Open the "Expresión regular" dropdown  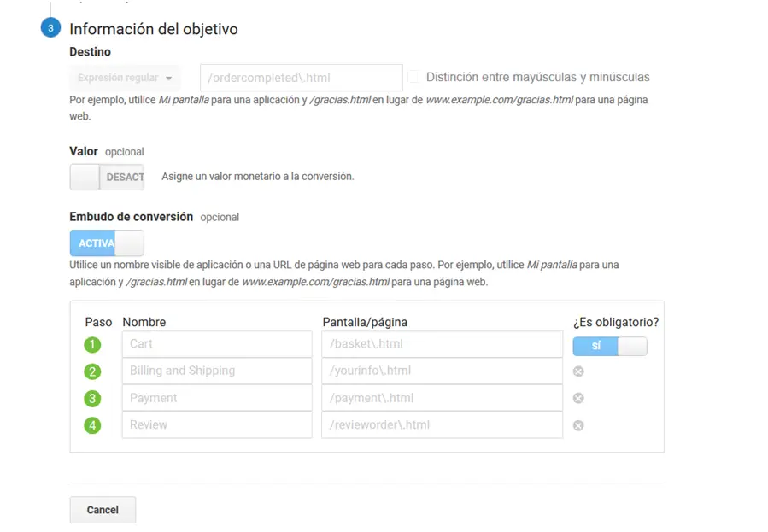tap(124, 77)
